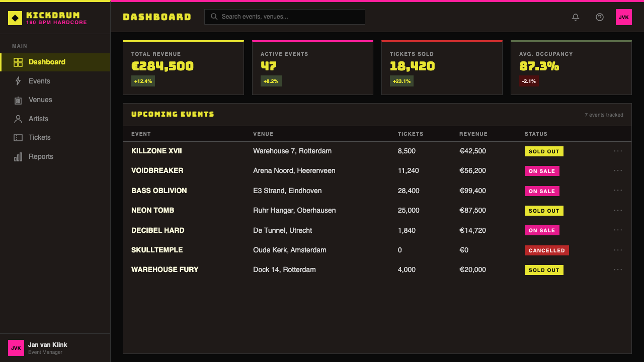Click SOLD OUT badge for KILLZONE XVII

pos(544,151)
